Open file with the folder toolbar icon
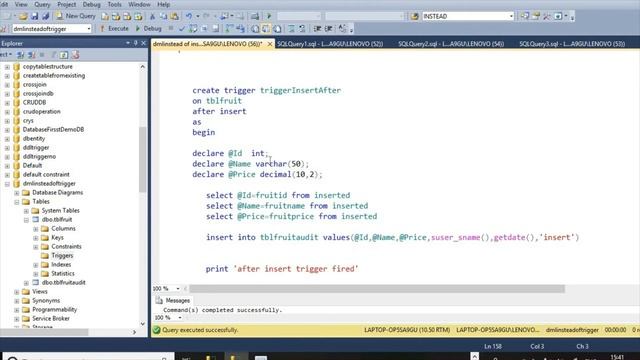The width and height of the screenshot is (640, 360). click(x=23, y=16)
